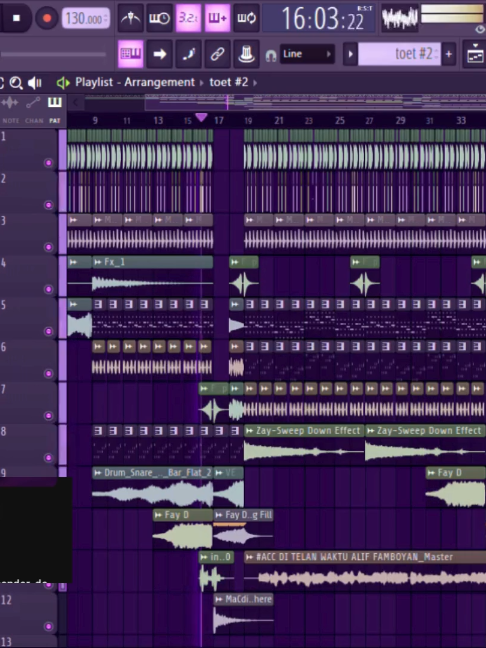Click the playlist zoom magnifier icon
This screenshot has width=486, height=648.
pos(16,83)
